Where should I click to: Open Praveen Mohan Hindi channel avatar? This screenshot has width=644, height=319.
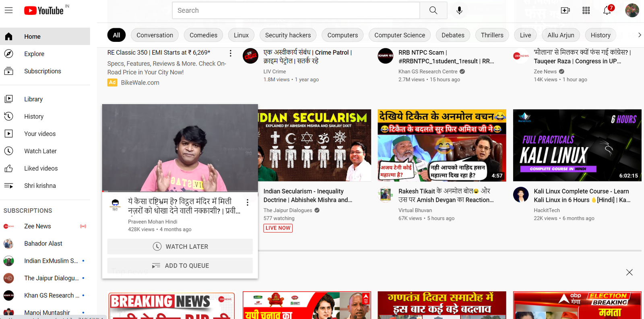click(115, 205)
